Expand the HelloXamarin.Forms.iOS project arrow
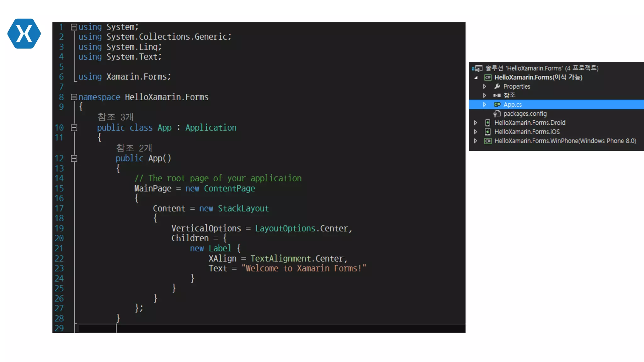This screenshot has width=644, height=362. (475, 132)
